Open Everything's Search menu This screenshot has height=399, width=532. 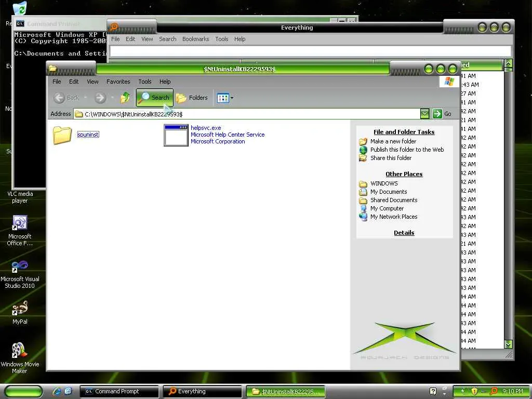pos(168,39)
